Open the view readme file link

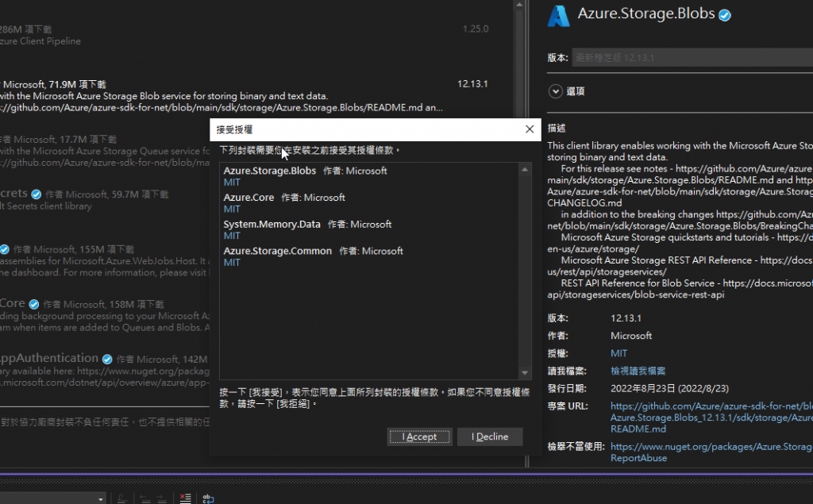pyautogui.click(x=638, y=371)
